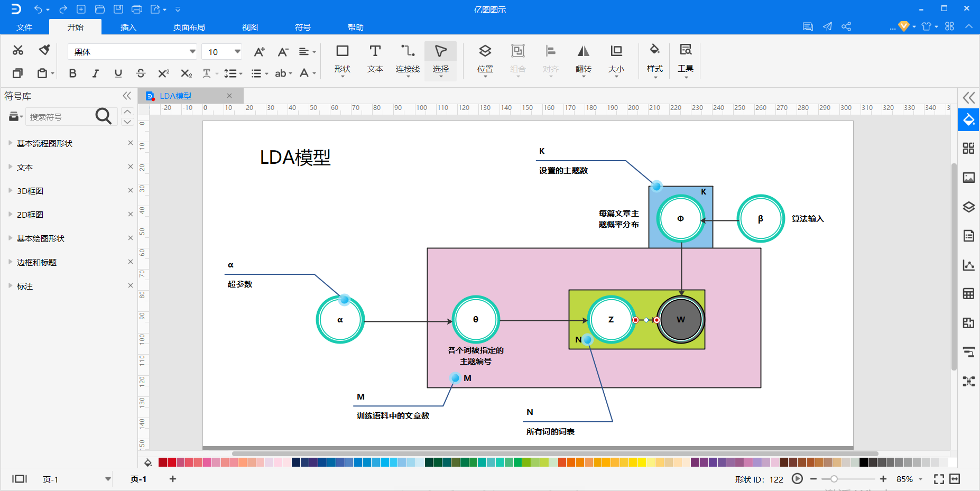The width and height of the screenshot is (980, 491).
Task: Close the 标注 symbol library
Action: point(131,285)
